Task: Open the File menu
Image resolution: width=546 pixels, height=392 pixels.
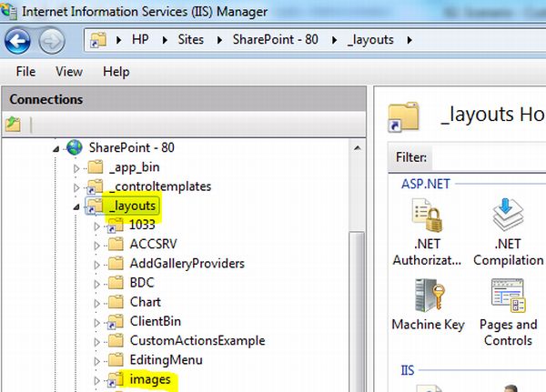Action: (25, 72)
